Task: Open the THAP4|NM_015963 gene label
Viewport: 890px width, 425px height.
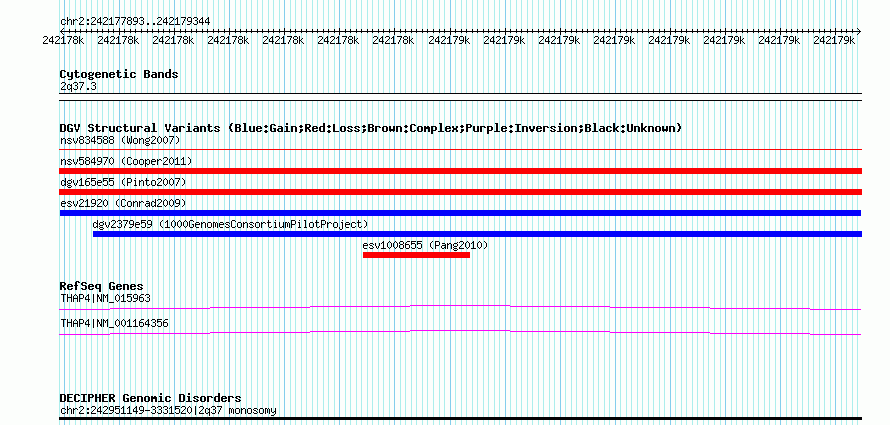Action: tap(105, 298)
